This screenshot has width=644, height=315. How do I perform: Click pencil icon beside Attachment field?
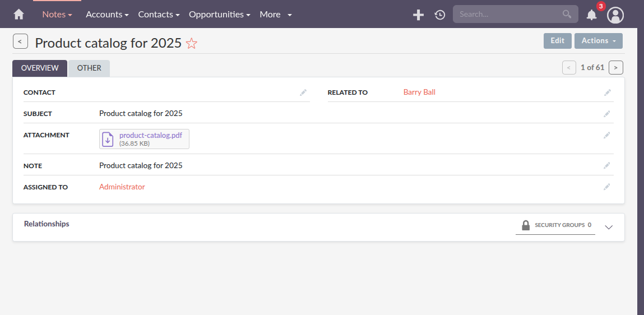[607, 135]
